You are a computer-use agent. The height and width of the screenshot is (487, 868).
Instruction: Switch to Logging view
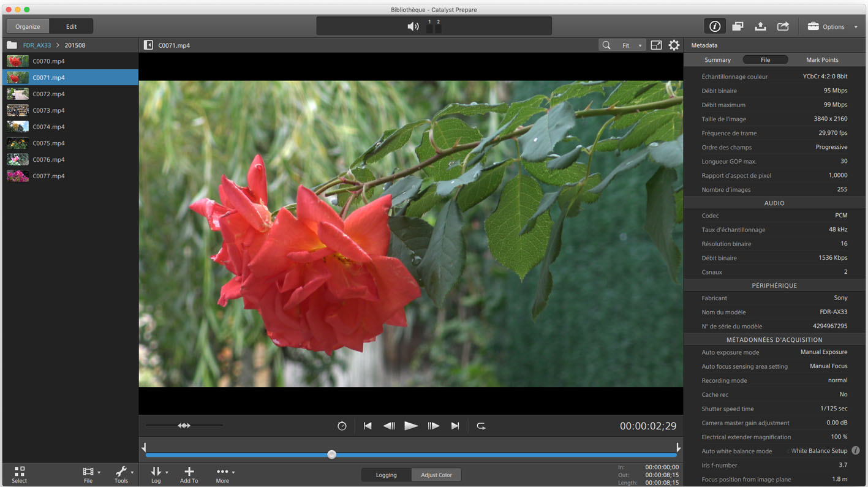pyautogui.click(x=386, y=475)
